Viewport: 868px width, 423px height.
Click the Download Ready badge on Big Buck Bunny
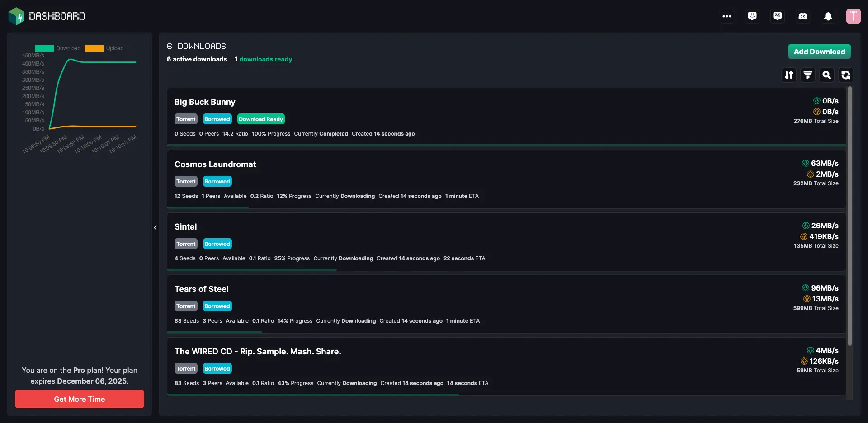coord(261,119)
